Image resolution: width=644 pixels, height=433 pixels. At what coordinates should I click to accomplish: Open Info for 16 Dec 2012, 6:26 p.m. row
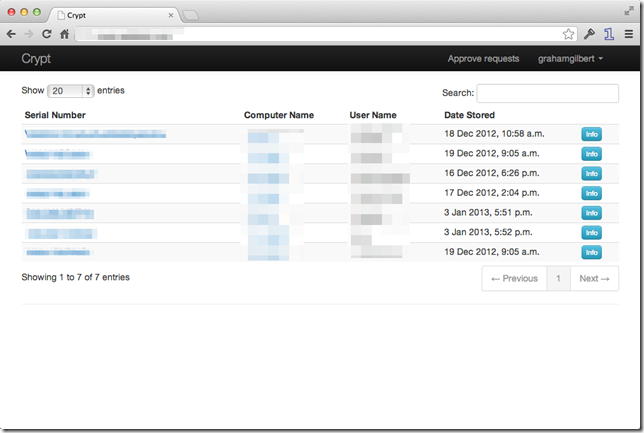point(591,173)
